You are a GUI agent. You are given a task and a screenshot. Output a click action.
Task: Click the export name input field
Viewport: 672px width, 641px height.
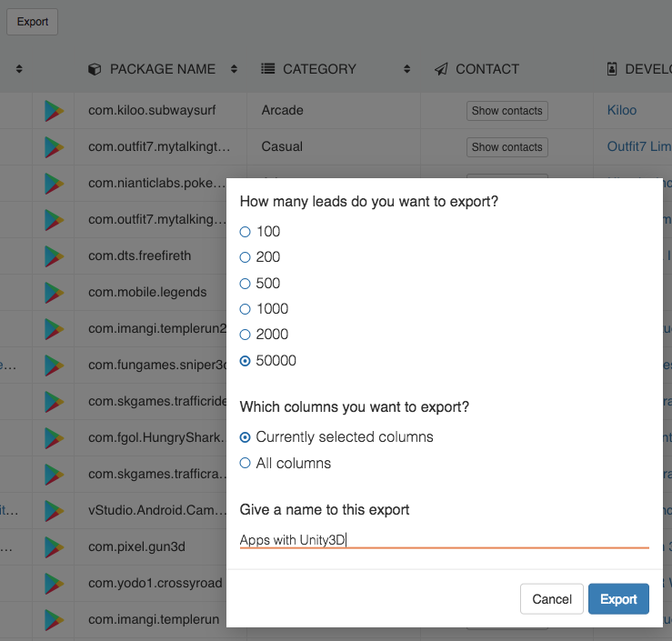click(x=444, y=540)
